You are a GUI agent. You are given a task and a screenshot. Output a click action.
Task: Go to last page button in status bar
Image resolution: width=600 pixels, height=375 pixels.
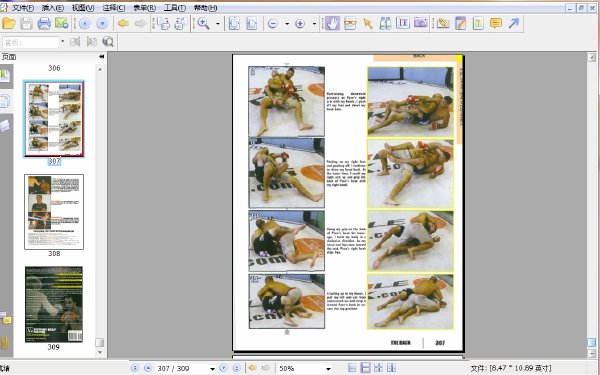pos(236,368)
